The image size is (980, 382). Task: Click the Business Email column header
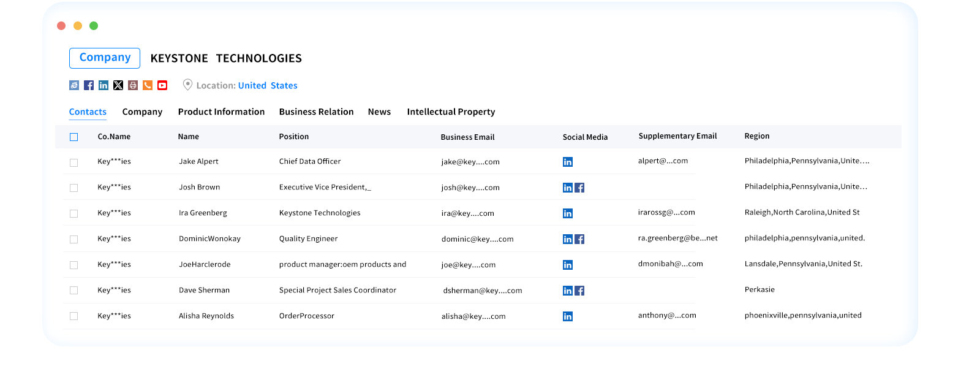click(467, 137)
